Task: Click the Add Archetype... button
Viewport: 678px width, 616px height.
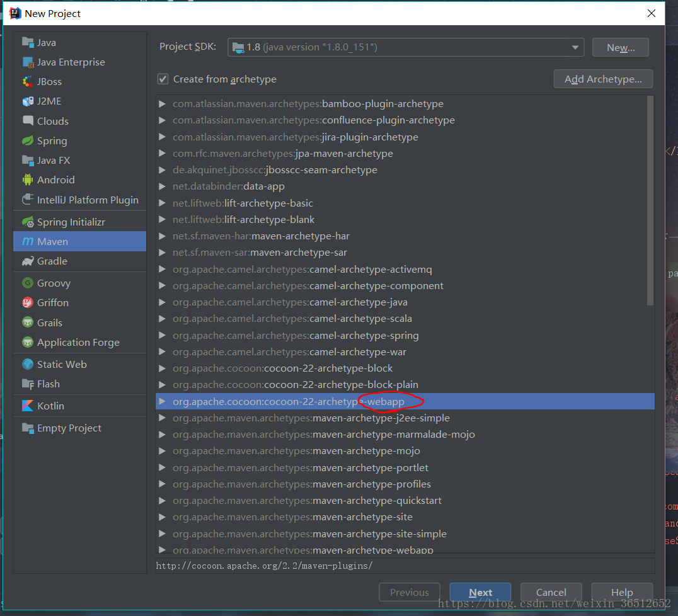Action: [x=603, y=79]
